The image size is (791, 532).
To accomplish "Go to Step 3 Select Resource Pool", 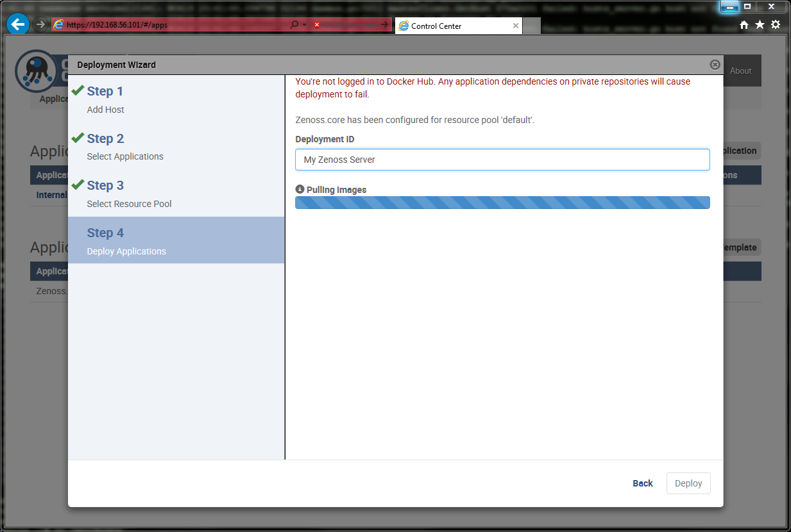I will (128, 193).
